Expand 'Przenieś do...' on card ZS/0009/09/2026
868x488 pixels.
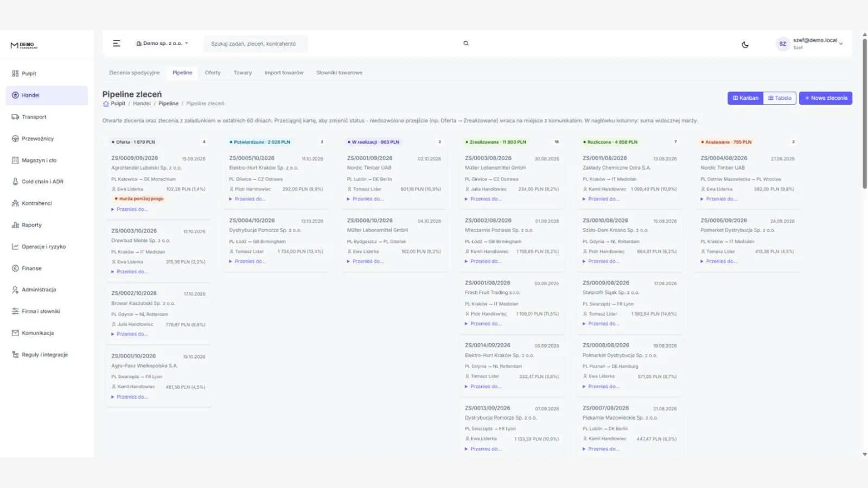pyautogui.click(x=130, y=209)
